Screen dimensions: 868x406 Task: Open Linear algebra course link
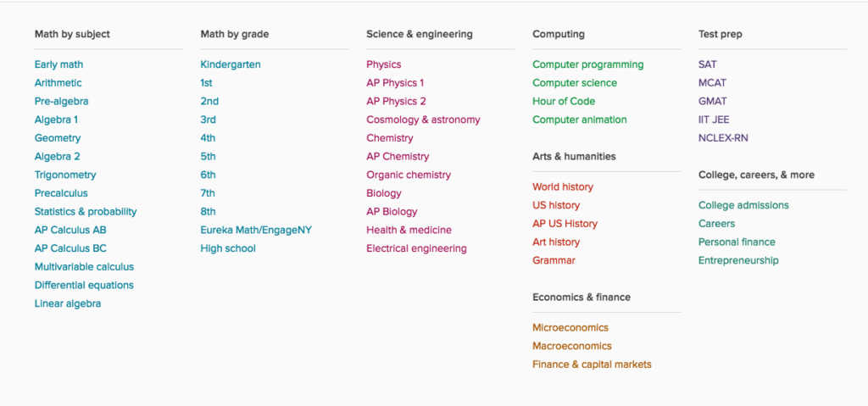coord(68,303)
